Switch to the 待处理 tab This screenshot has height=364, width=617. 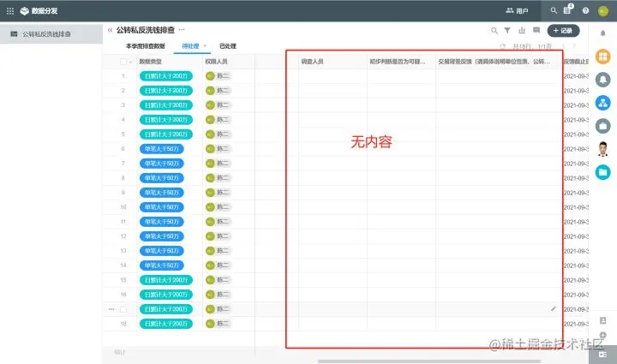[x=190, y=46]
